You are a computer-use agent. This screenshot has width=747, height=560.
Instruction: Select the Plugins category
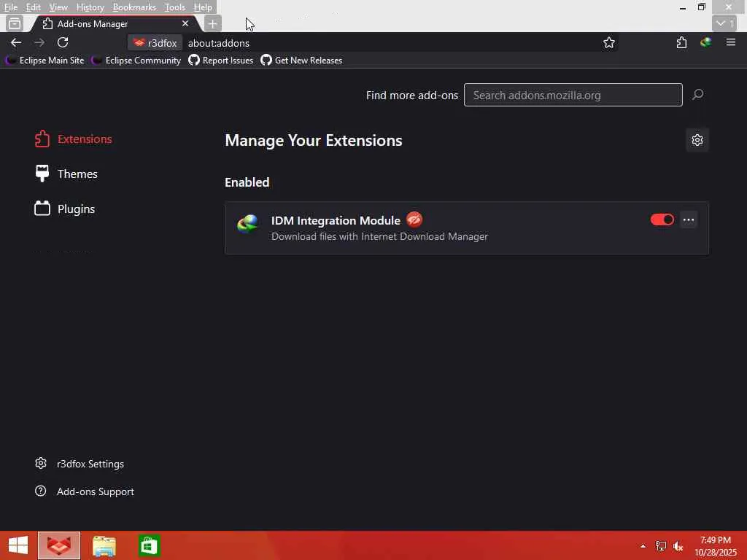click(65, 209)
